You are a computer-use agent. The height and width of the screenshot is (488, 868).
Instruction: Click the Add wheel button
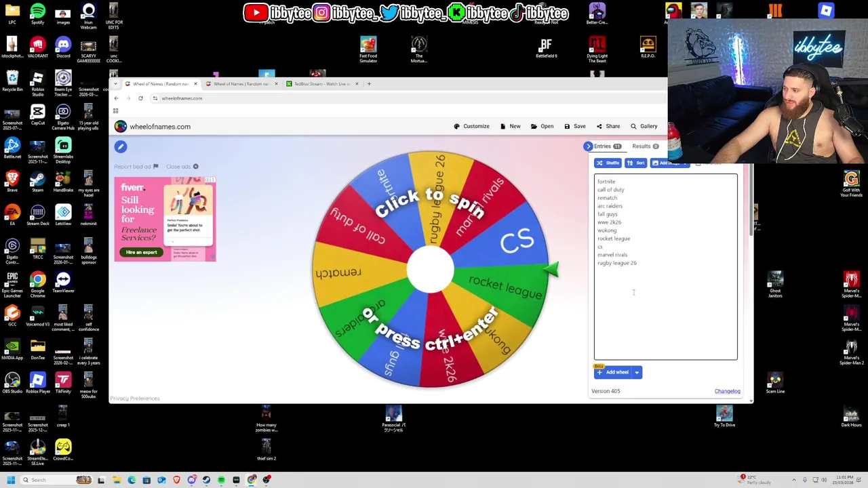pyautogui.click(x=613, y=372)
